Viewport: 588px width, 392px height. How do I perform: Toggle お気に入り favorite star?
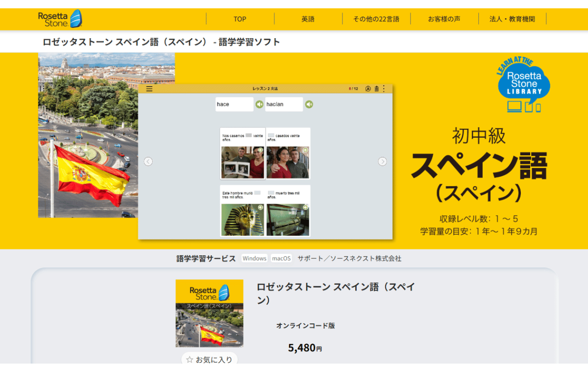click(x=209, y=358)
